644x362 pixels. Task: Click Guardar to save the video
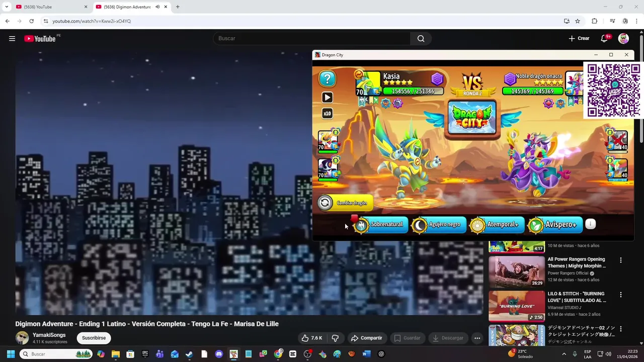[x=407, y=338]
